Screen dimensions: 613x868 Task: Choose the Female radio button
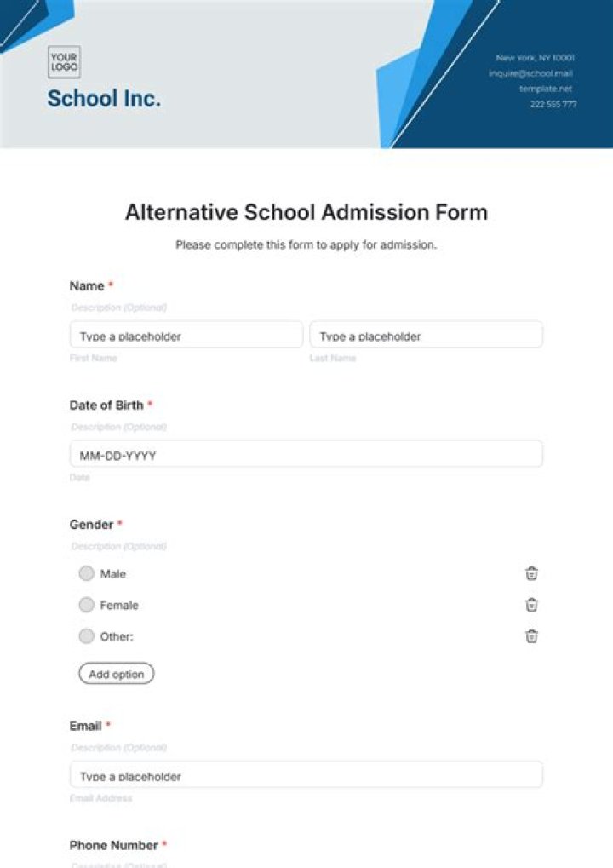tap(86, 605)
